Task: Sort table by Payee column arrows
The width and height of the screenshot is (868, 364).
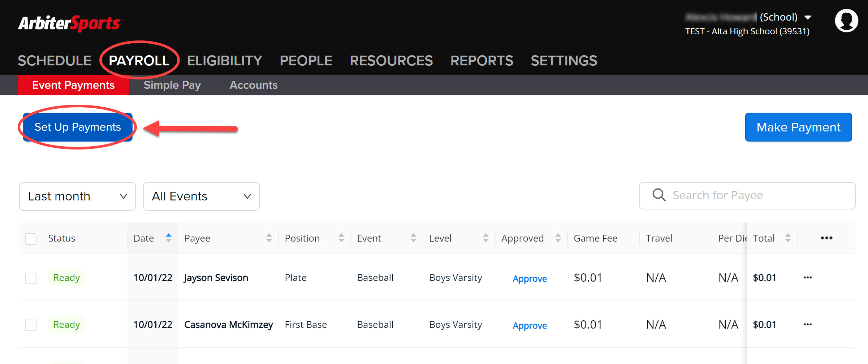Action: [x=269, y=238]
